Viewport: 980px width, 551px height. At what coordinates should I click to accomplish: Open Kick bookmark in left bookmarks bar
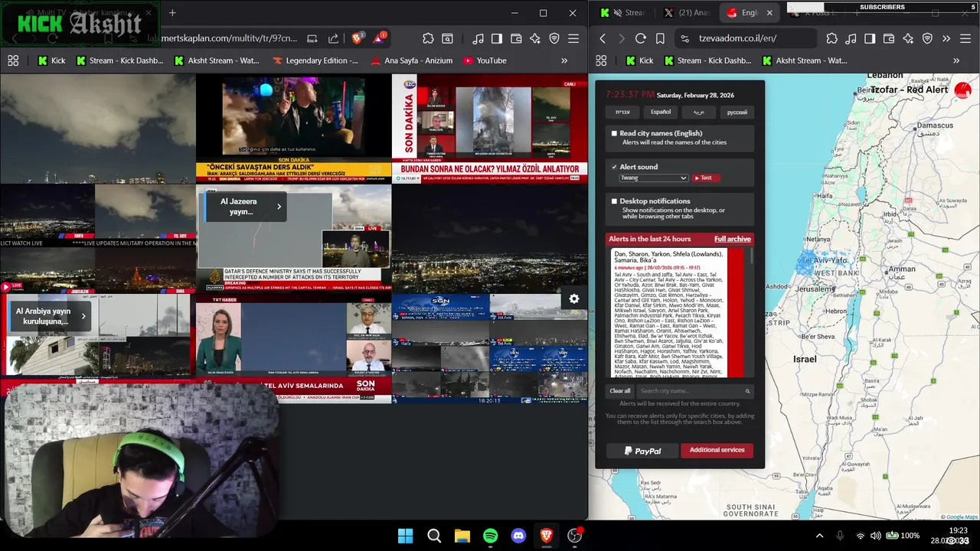pos(52,60)
